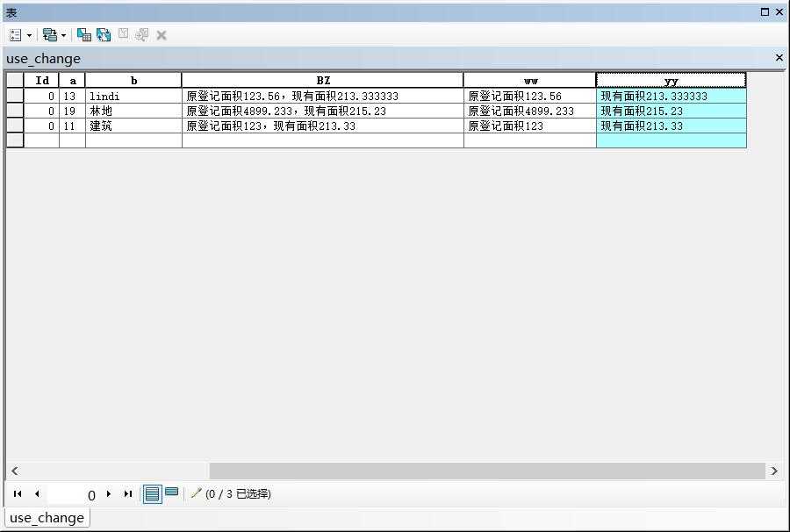Click the pencil edit status icon
The width and height of the screenshot is (790, 532).
point(196,493)
